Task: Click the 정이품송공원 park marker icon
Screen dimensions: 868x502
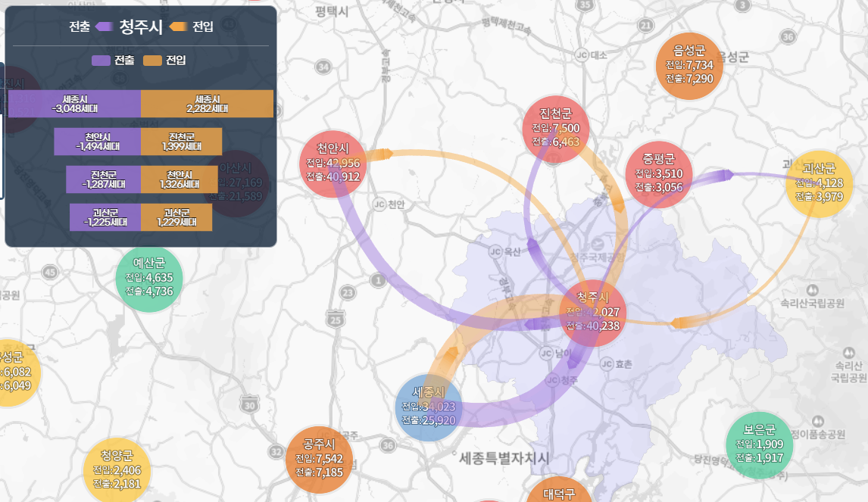Action: [x=818, y=421]
